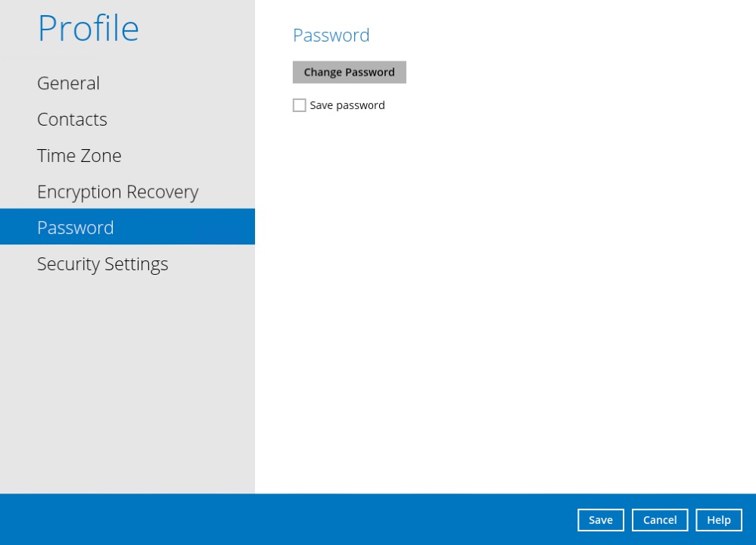The width and height of the screenshot is (756, 545).
Task: Open Help from the bottom bar
Action: (718, 520)
